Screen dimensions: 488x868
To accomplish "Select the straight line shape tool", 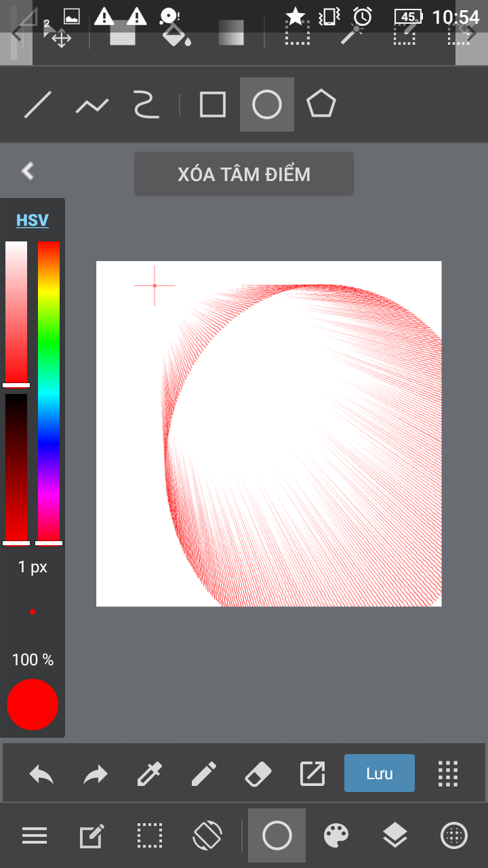I will [38, 105].
